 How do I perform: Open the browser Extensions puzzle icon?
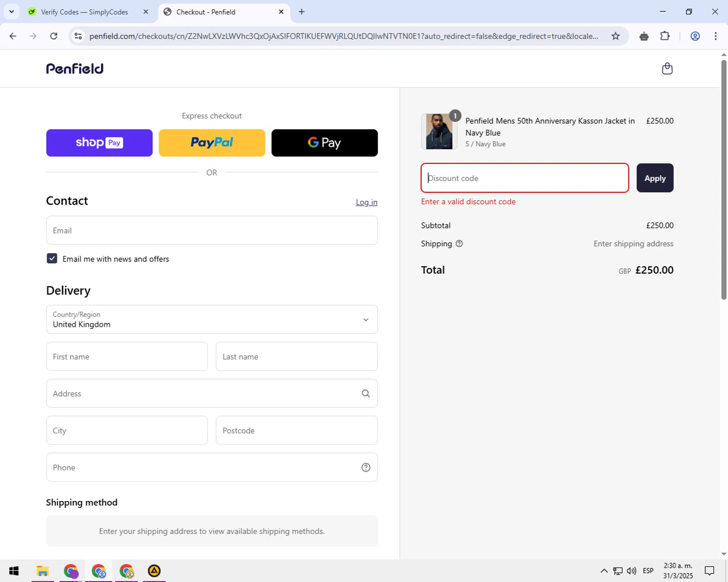(665, 36)
